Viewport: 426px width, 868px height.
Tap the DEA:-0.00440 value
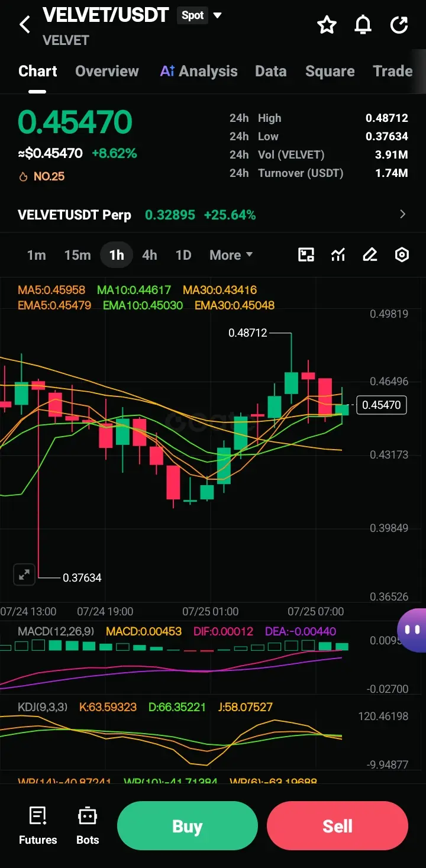[301, 631]
